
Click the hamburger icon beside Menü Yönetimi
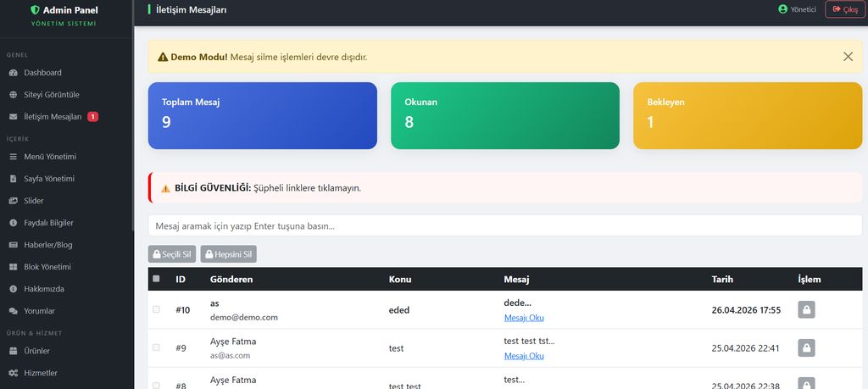pyautogui.click(x=14, y=157)
